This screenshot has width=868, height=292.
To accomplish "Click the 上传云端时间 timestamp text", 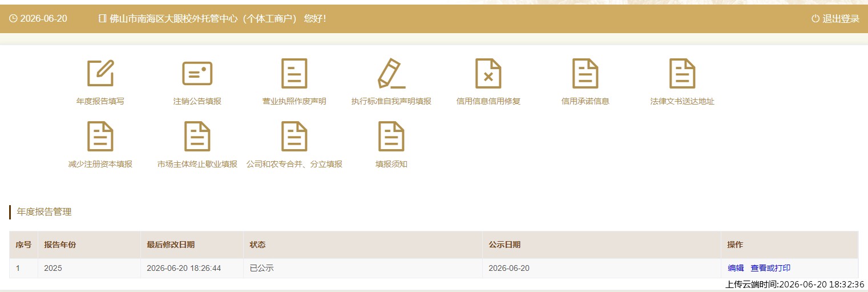I will [795, 284].
